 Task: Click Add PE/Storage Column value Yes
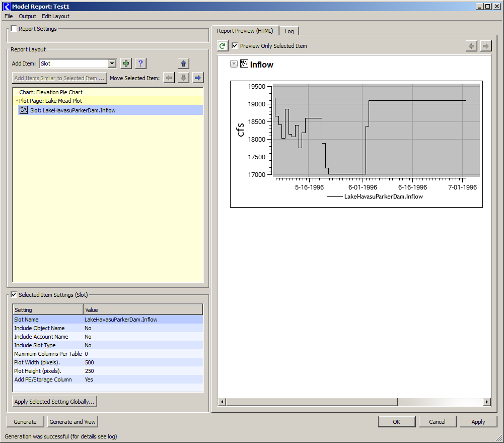(89, 379)
